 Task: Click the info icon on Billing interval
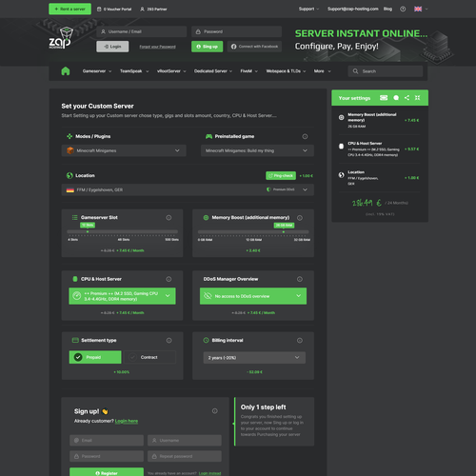[300, 341]
